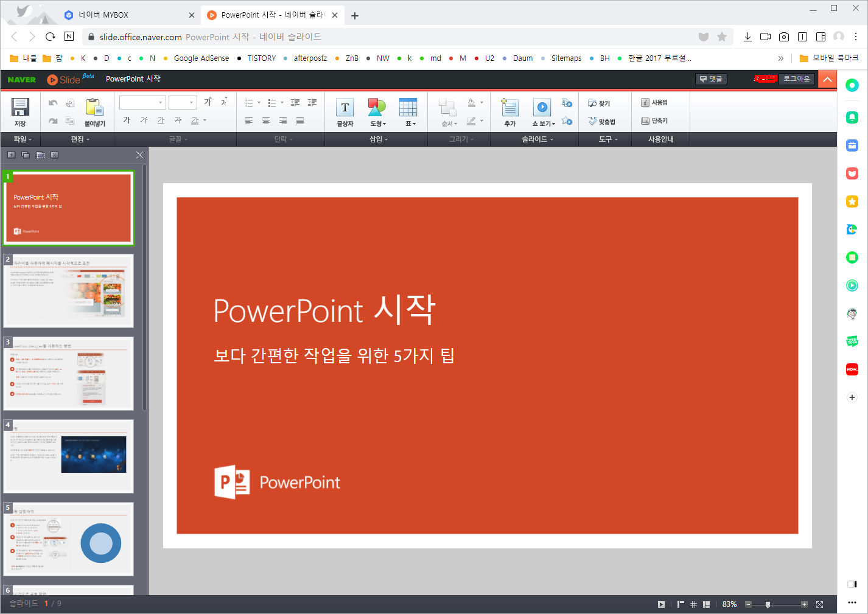Toggle bold 가 formatting
The height and width of the screenshot is (614, 868).
[127, 120]
